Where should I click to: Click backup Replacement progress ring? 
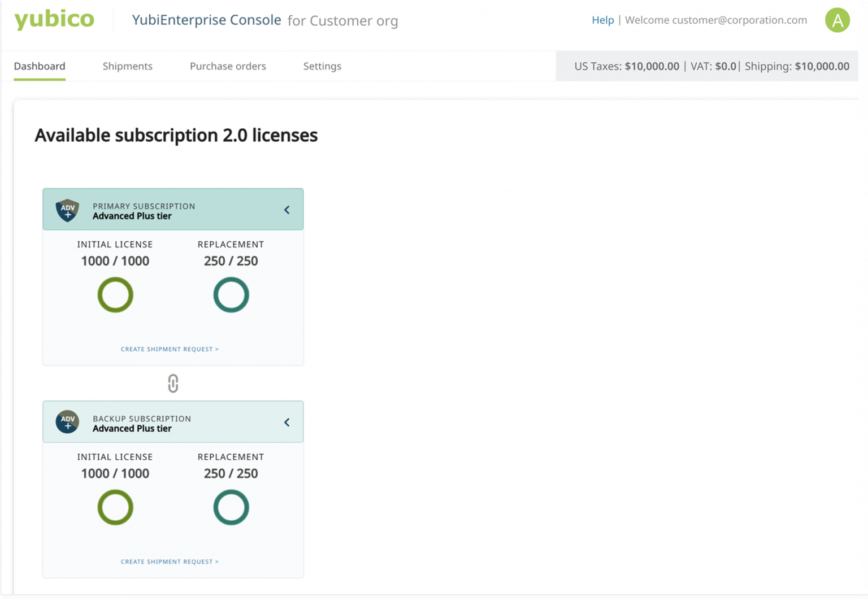[231, 507]
